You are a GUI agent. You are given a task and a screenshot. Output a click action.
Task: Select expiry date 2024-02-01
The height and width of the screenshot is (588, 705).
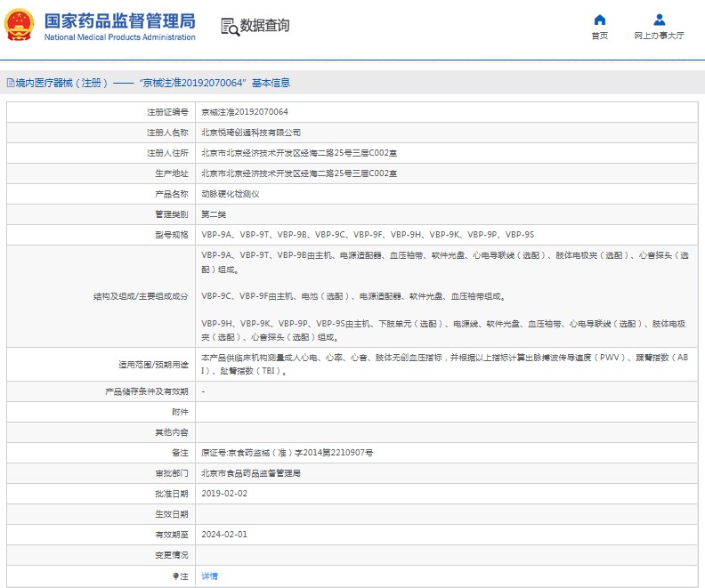coord(224,535)
